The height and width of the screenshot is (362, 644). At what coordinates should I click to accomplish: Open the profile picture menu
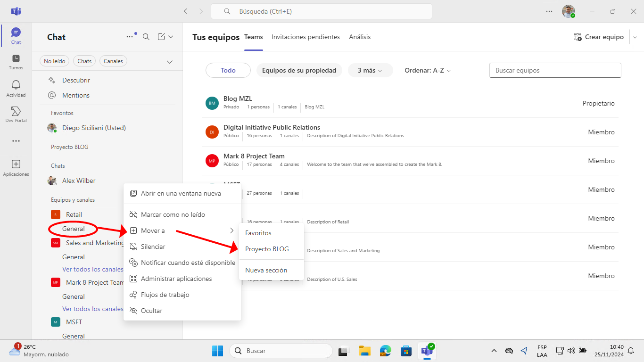point(569,11)
